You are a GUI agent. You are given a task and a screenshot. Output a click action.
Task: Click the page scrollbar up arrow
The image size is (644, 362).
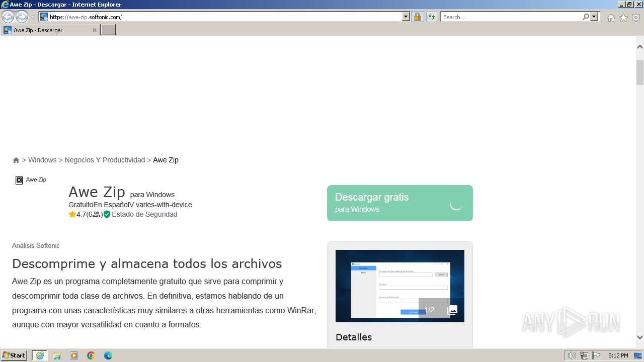[640, 47]
